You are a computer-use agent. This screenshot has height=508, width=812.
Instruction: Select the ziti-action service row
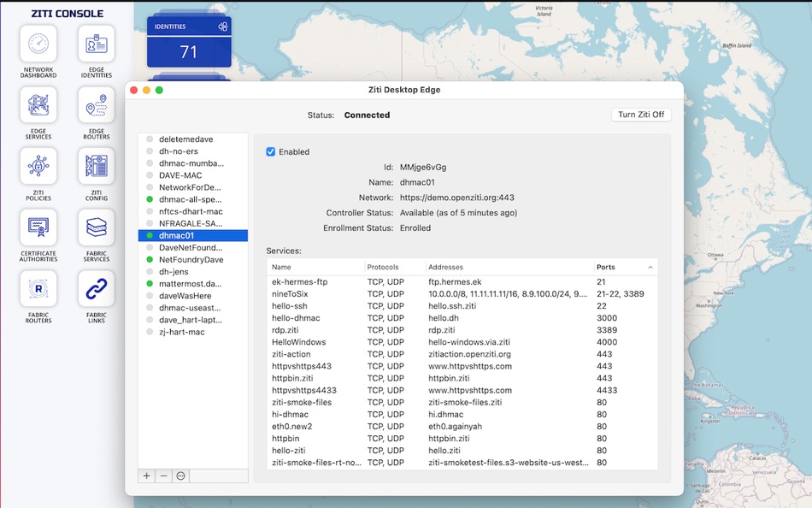(x=462, y=354)
